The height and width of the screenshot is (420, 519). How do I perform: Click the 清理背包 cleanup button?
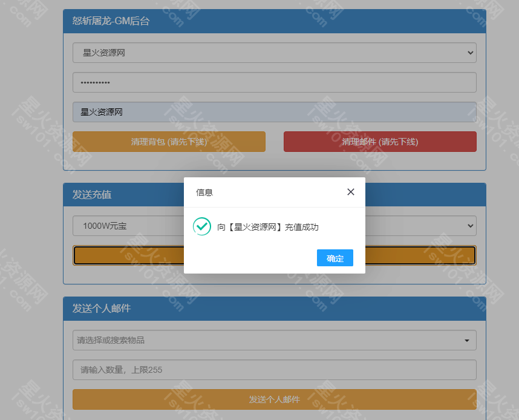point(169,141)
